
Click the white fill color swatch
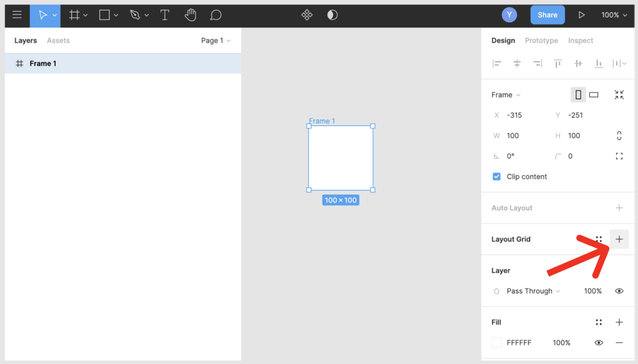[x=497, y=343]
